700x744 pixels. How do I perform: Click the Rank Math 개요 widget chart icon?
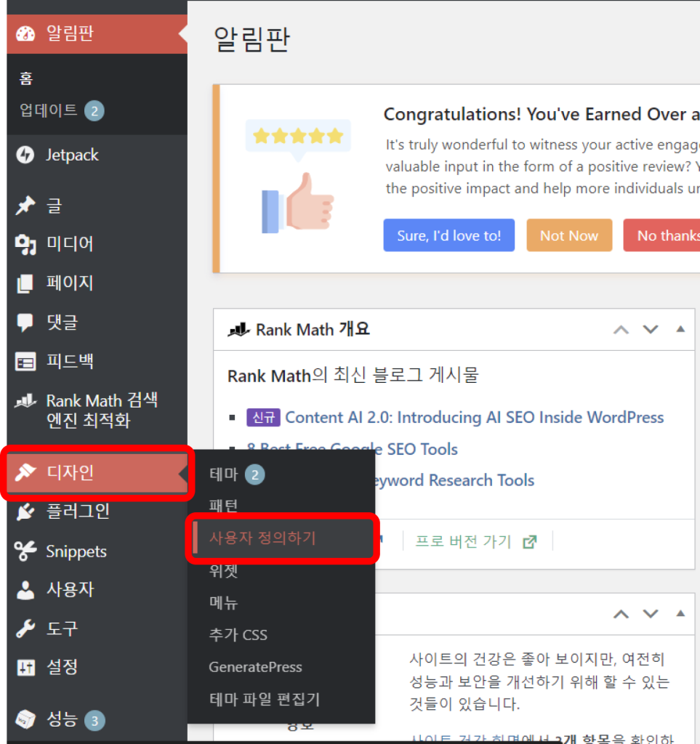tap(238, 329)
